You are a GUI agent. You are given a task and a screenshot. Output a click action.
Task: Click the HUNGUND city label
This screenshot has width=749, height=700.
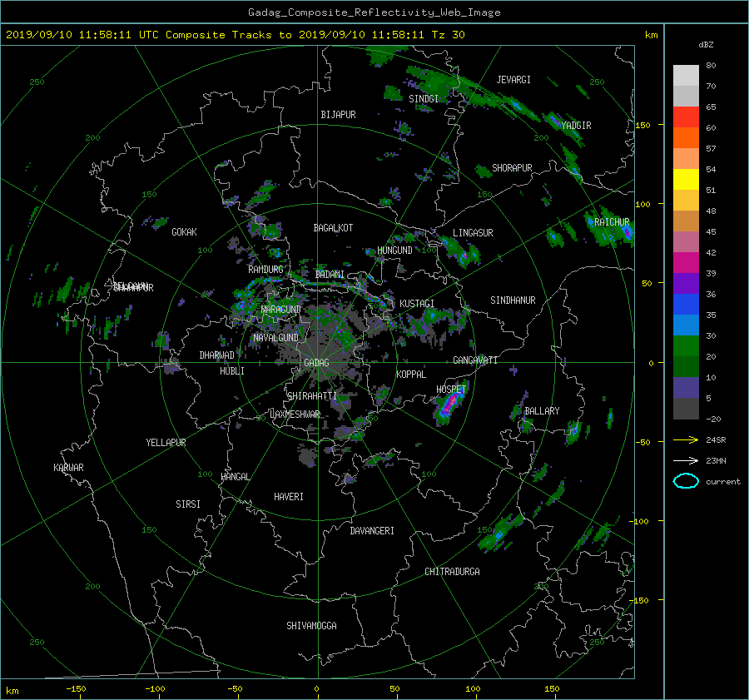[394, 251]
